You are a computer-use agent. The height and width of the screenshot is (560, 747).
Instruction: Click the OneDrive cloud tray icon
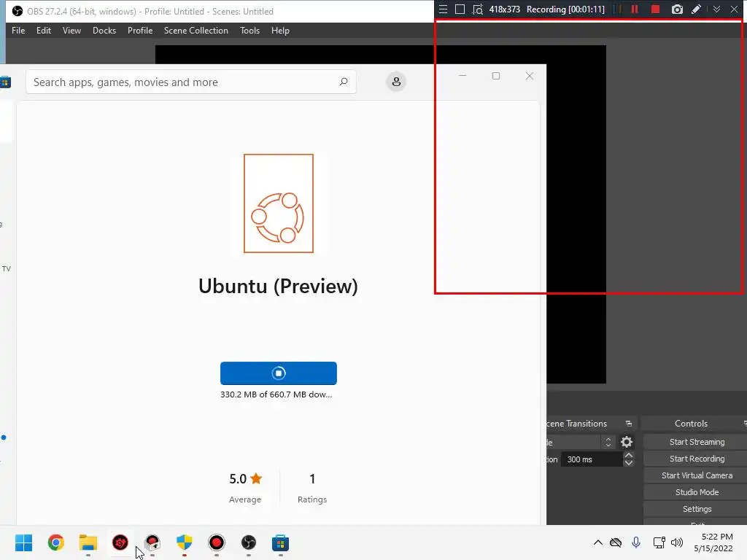pos(616,542)
